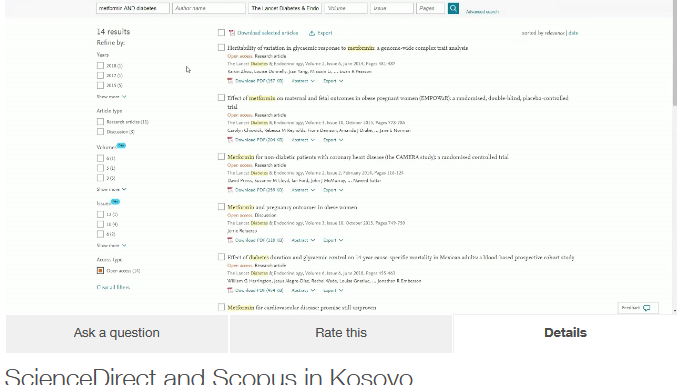This screenshot has width=684, height=385.
Task: Tick the 2015 year filter checkbox
Action: point(100,85)
